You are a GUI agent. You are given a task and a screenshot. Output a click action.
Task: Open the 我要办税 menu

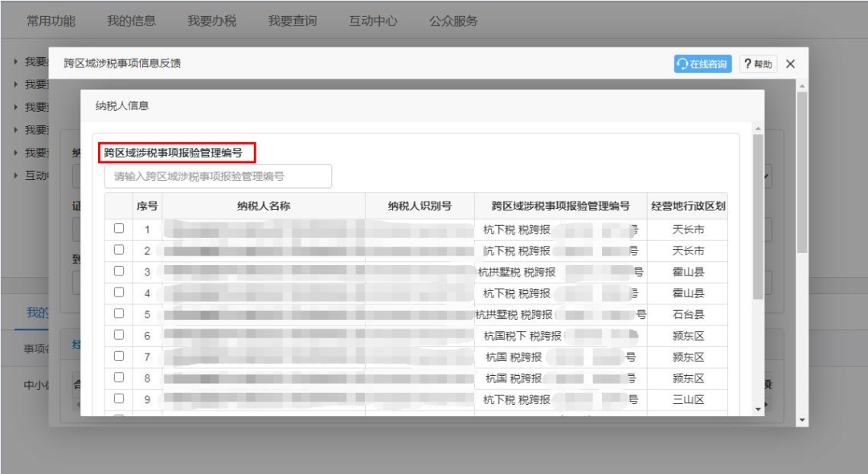pos(212,21)
